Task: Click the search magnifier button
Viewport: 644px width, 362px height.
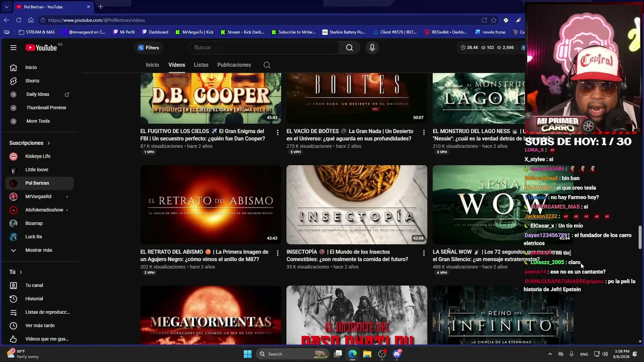Action: tap(349, 48)
